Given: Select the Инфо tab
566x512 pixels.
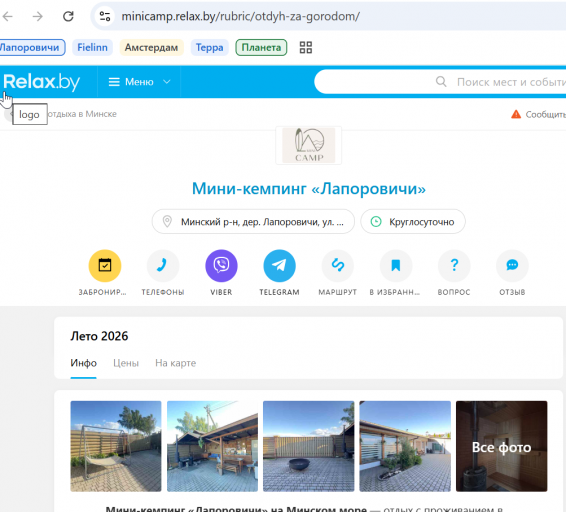Looking at the screenshot, I should 83,363.
